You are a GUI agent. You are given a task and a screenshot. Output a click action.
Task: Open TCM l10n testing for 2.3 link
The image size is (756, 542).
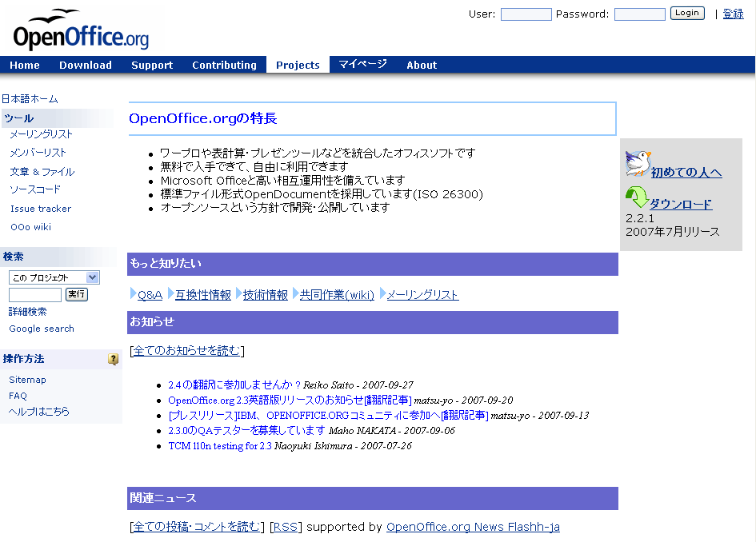[220, 445]
